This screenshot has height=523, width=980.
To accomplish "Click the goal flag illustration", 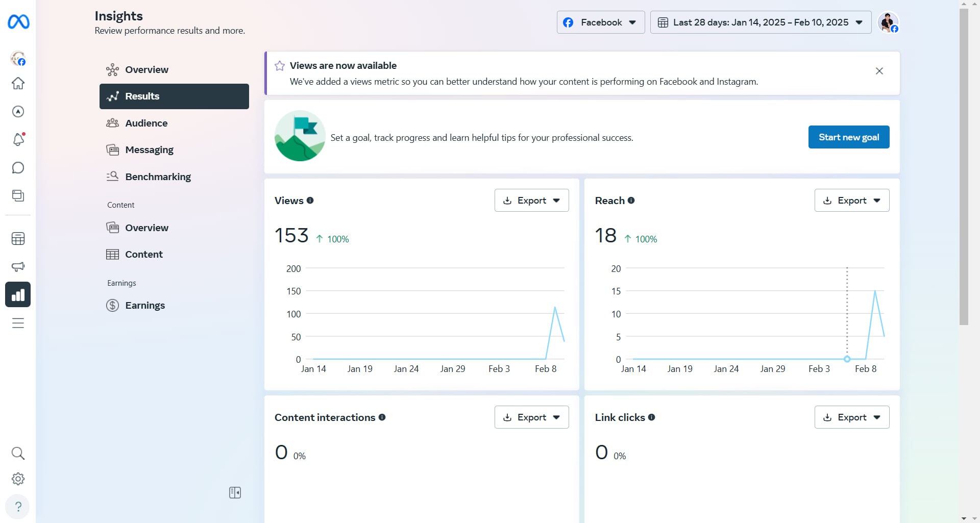I will [x=300, y=136].
